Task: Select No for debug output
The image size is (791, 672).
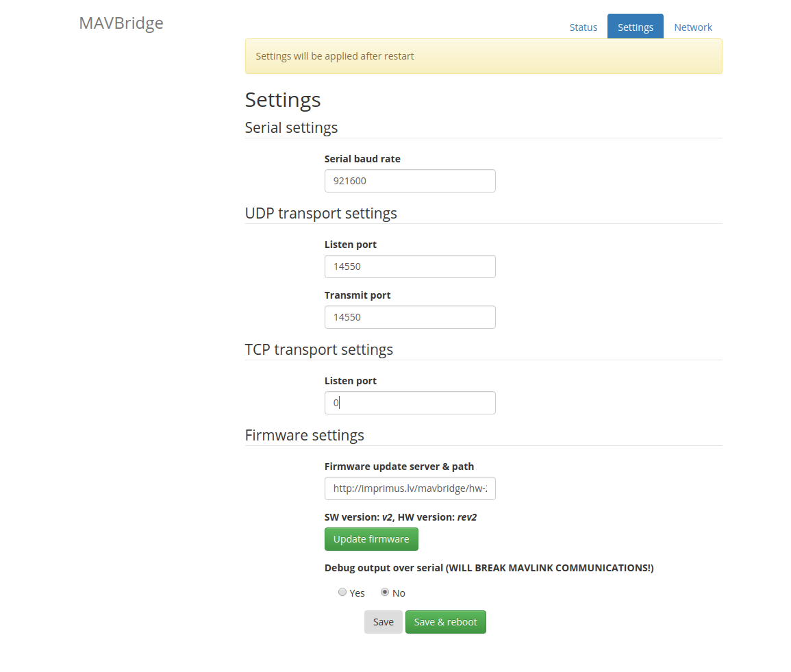Action: click(x=385, y=593)
